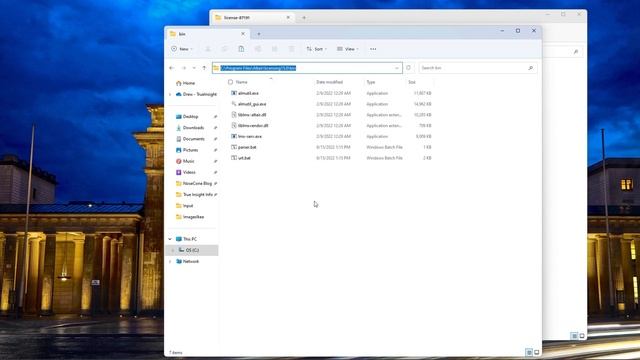Open the True Insight Info pinned folder

[198, 195]
